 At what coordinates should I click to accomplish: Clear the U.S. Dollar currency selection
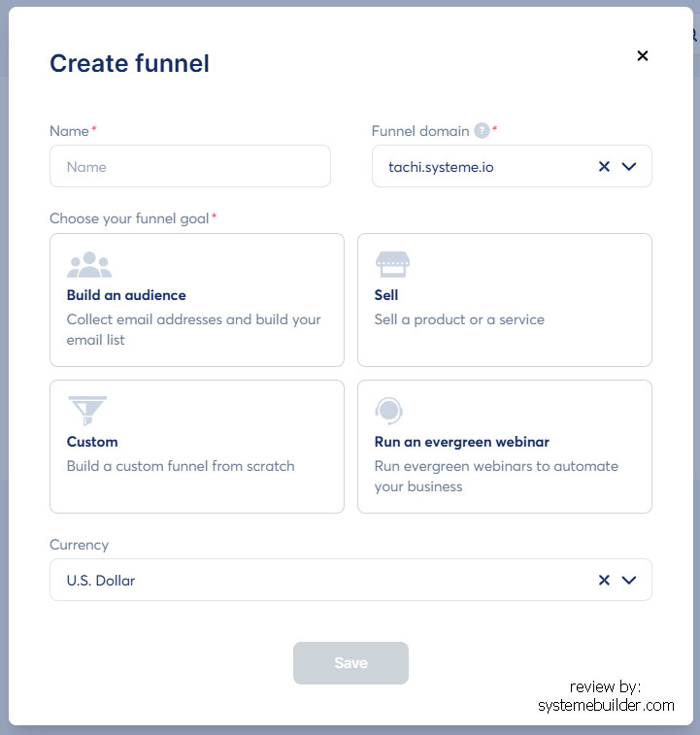pyautogui.click(x=604, y=580)
